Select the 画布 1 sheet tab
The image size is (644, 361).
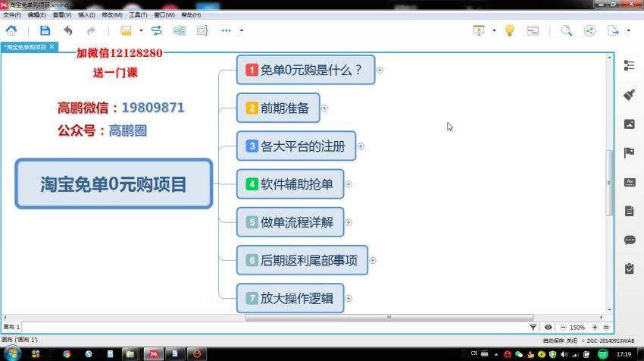point(11,327)
